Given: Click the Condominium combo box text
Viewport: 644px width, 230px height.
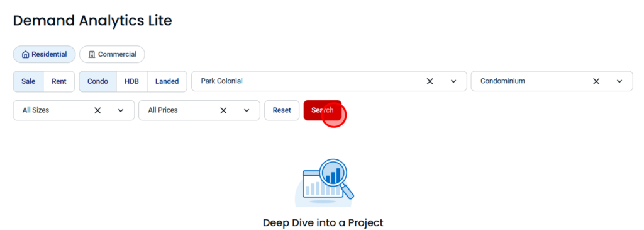Looking at the screenshot, I should point(502,81).
